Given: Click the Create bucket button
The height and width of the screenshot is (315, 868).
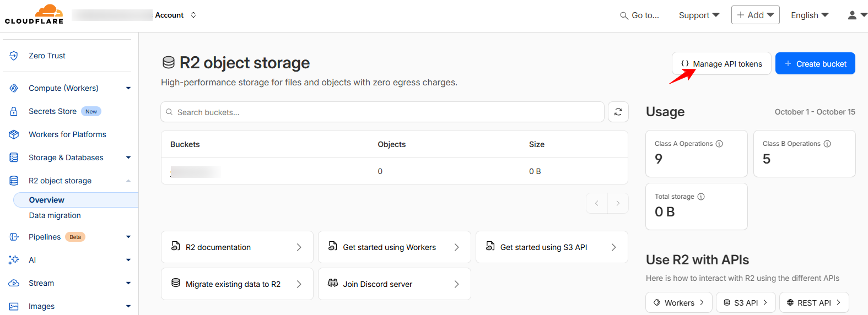Looking at the screenshot, I should pyautogui.click(x=815, y=64).
